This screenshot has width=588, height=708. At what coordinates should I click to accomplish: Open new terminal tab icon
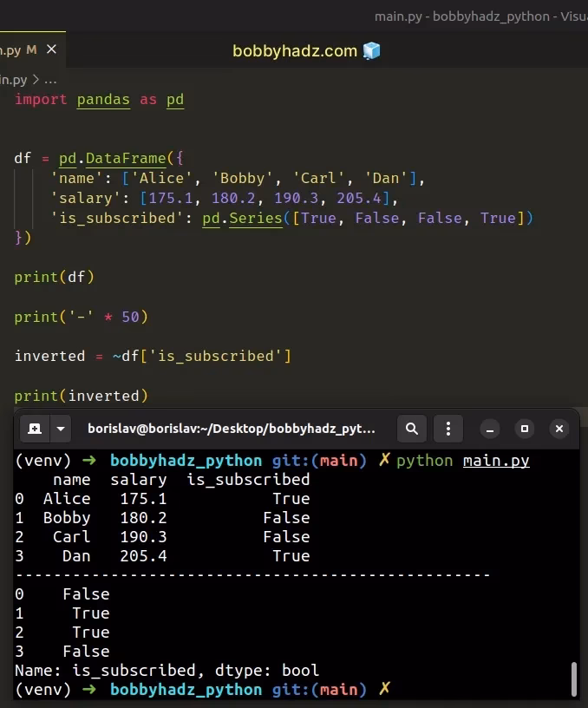[35, 429]
